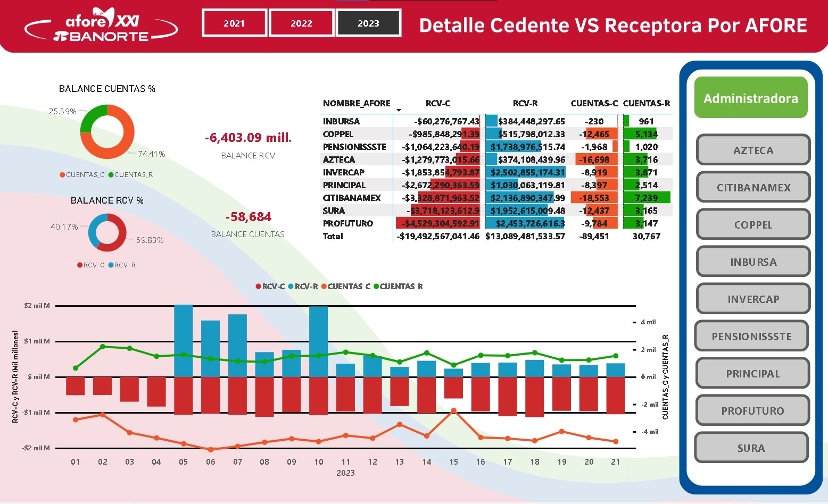Toggle the SURA slicer button
Image resolution: width=828 pixels, height=504 pixels.
click(751, 448)
